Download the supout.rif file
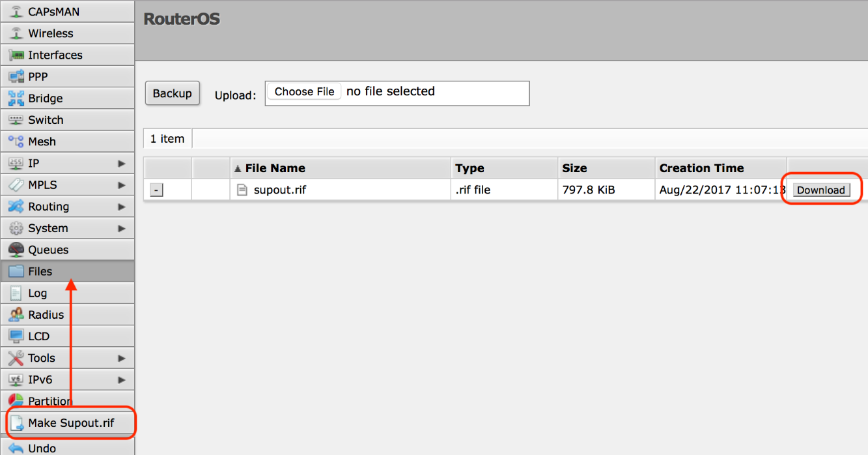Viewport: 868px width, 455px height. [820, 190]
